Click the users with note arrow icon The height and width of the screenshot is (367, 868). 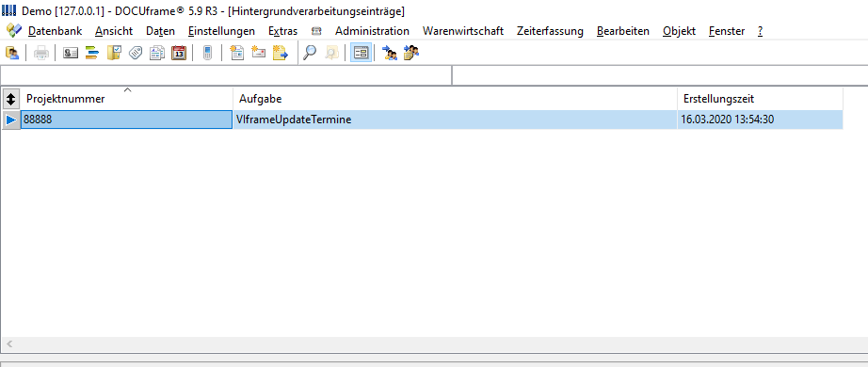tap(411, 53)
